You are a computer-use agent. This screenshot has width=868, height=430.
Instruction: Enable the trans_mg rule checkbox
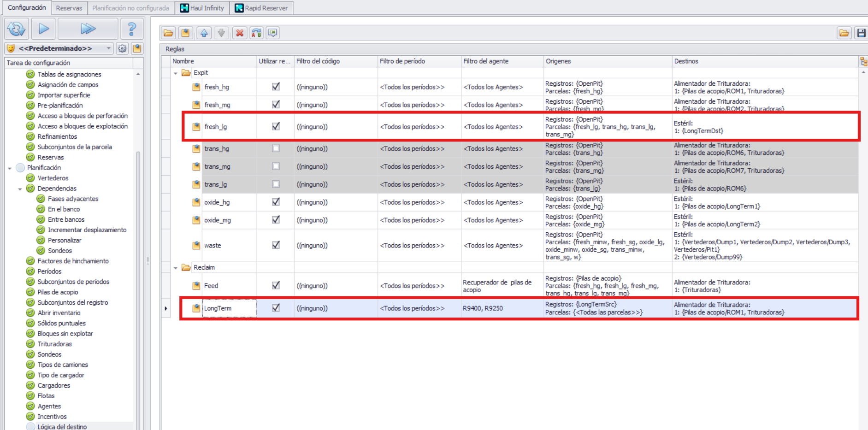tap(276, 166)
